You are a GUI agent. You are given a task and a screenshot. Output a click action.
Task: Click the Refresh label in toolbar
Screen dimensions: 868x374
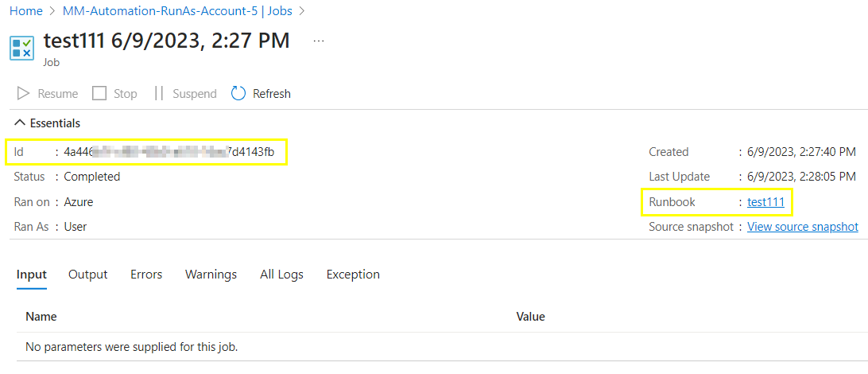[272, 94]
